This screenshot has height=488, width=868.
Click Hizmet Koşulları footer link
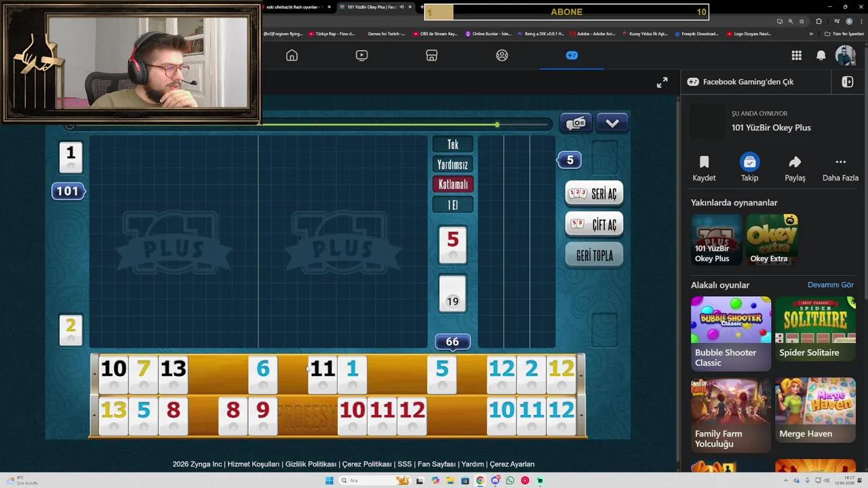(254, 464)
